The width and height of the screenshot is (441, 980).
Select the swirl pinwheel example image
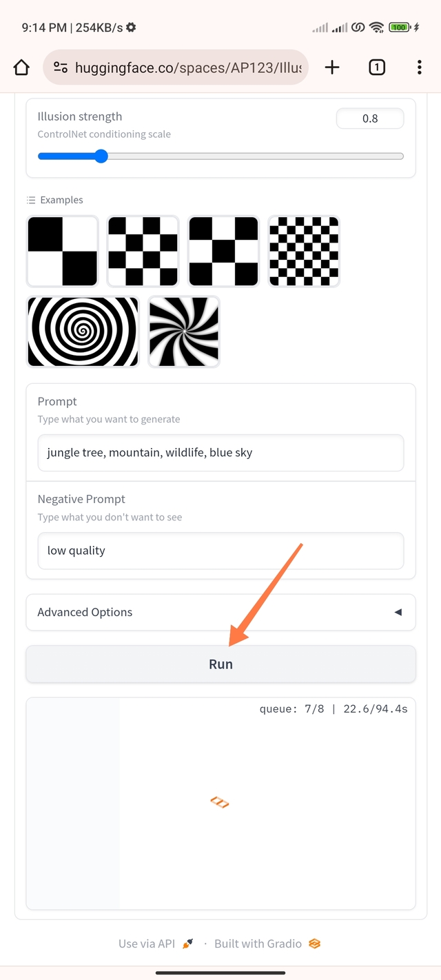(x=184, y=331)
